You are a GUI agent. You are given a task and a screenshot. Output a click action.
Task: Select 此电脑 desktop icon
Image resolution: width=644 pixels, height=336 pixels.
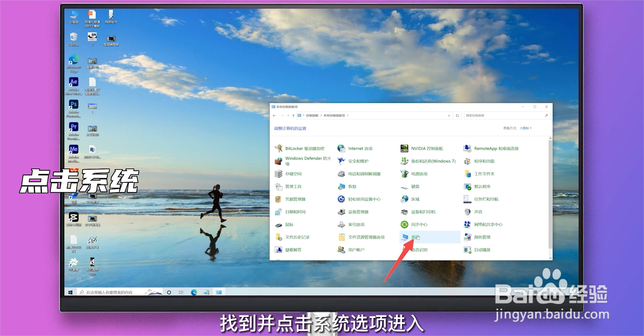(x=74, y=17)
